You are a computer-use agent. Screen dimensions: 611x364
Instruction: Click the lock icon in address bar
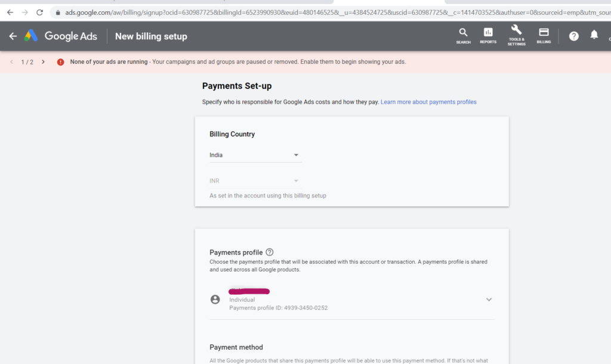click(58, 13)
